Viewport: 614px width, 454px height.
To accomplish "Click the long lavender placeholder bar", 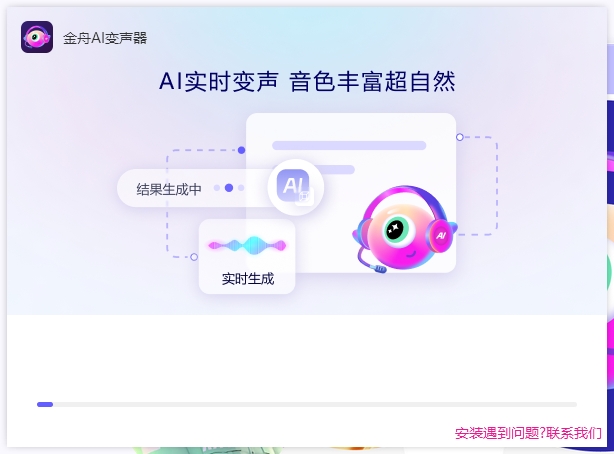I will click(x=349, y=145).
